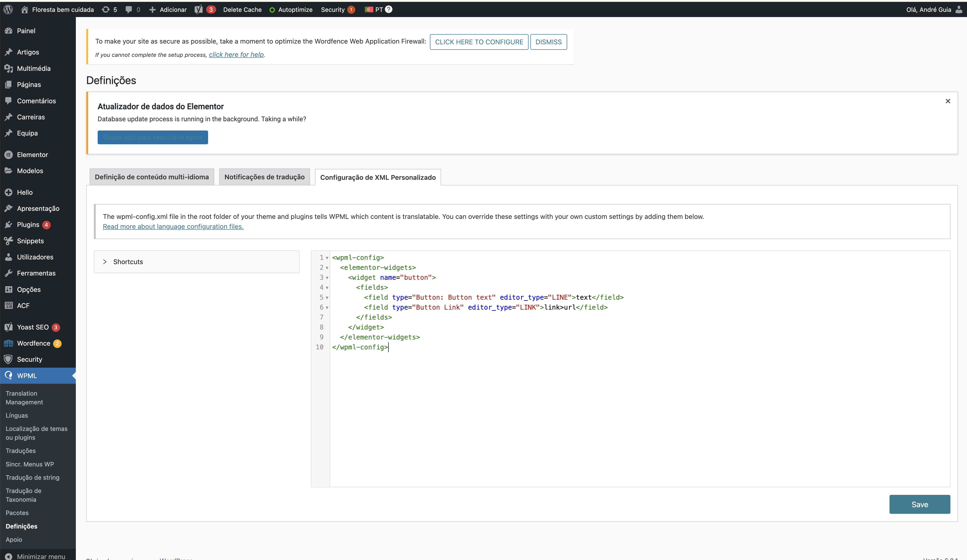Open Read more about language configuration files
The image size is (967, 560).
point(173,226)
